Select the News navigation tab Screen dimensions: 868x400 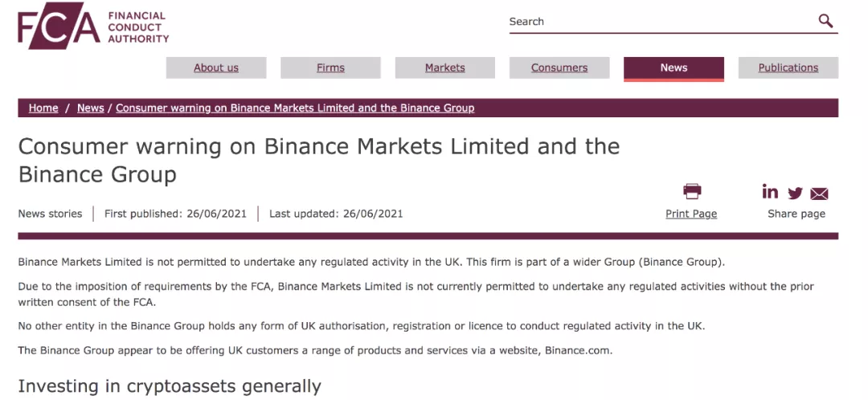pyautogui.click(x=674, y=67)
